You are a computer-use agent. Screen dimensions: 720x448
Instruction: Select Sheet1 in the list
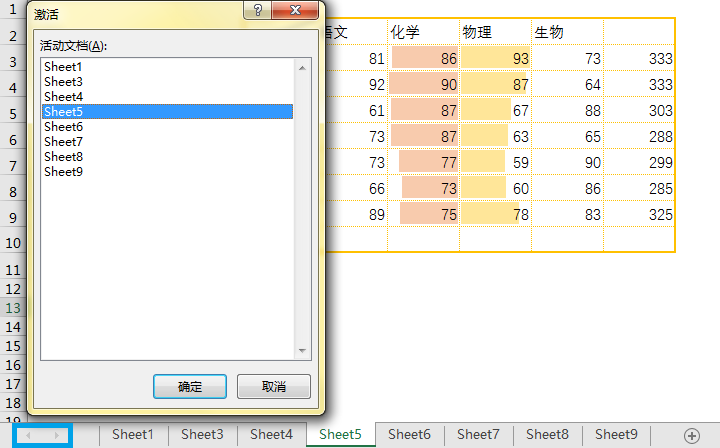pos(168,67)
